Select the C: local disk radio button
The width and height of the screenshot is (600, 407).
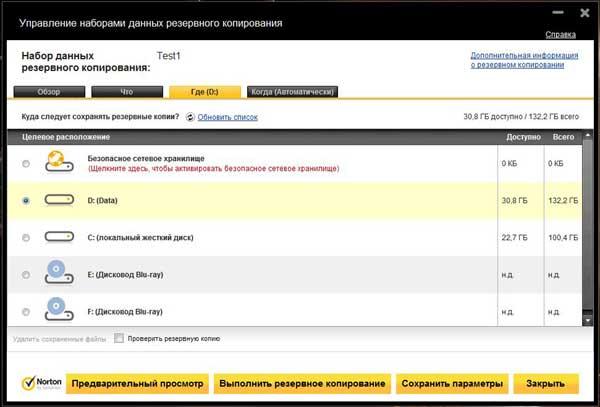coord(26,238)
